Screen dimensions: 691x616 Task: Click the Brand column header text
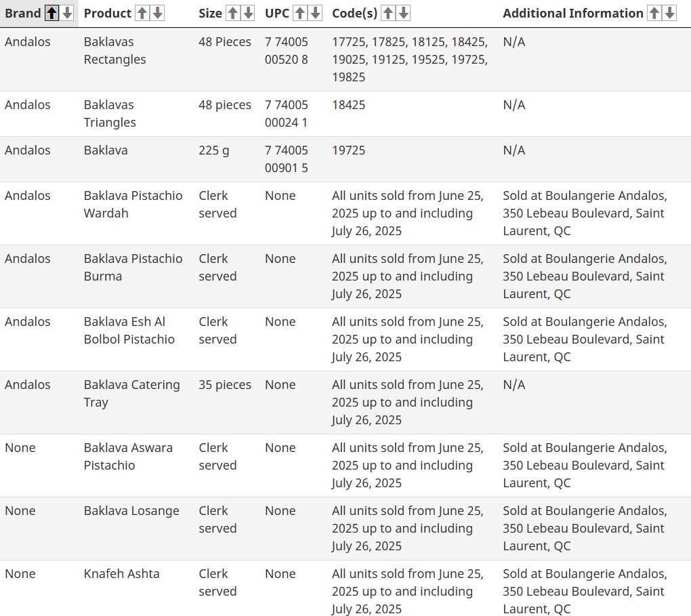tap(22, 14)
